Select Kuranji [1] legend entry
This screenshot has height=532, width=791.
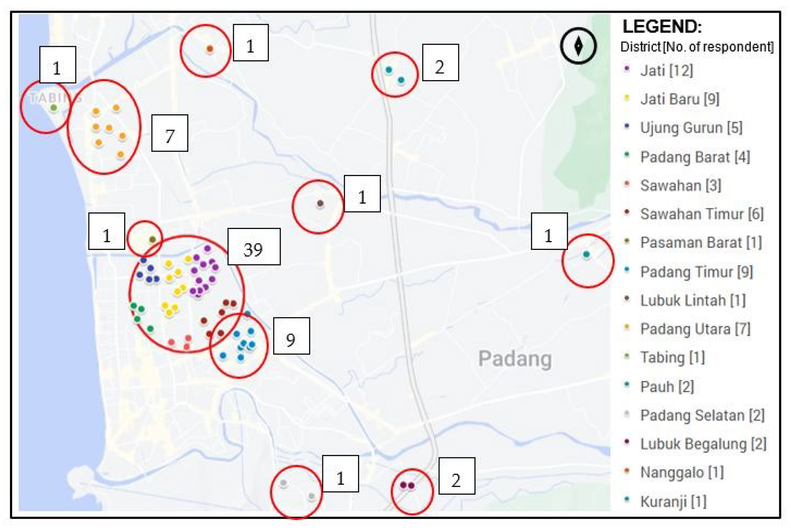point(673,501)
